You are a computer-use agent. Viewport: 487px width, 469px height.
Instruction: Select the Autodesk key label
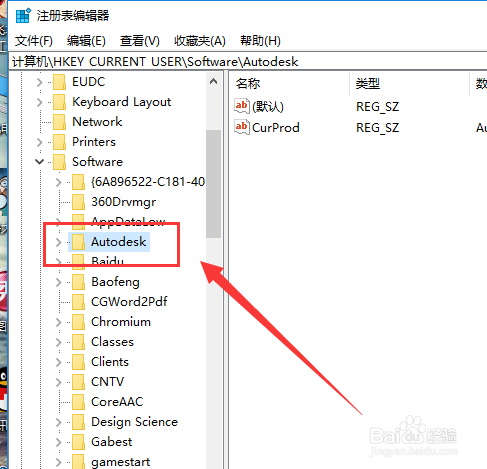(119, 242)
